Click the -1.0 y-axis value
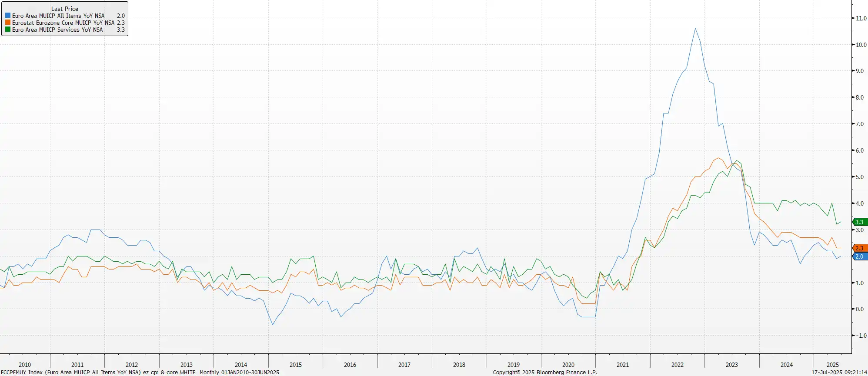868x376 pixels. pos(861,336)
